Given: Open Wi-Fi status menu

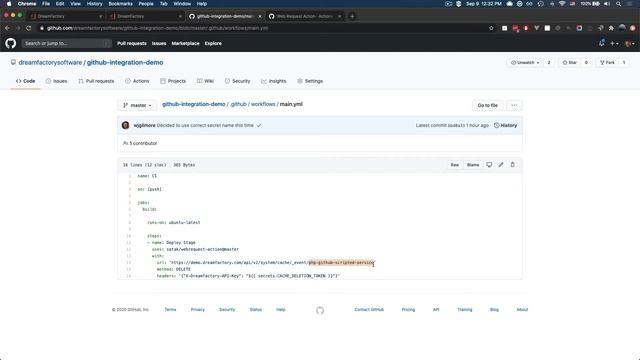Looking at the screenshot, I should tap(562, 4).
